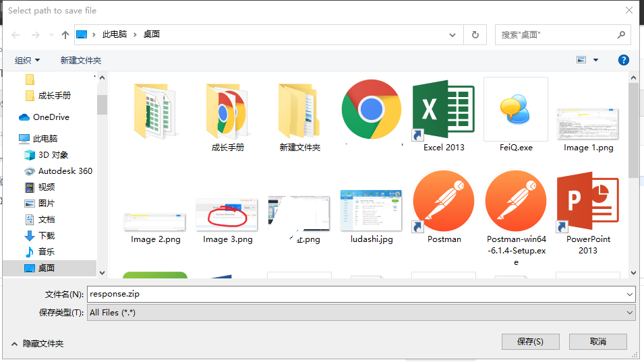This screenshot has height=364, width=644.
Task: Open the 组织 menu
Action: point(27,60)
